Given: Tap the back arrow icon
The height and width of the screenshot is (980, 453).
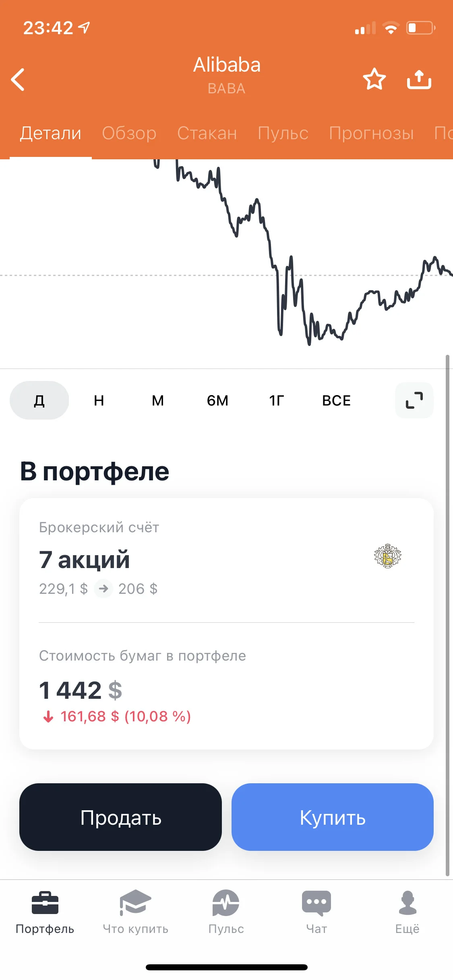Looking at the screenshot, I should coord(18,79).
